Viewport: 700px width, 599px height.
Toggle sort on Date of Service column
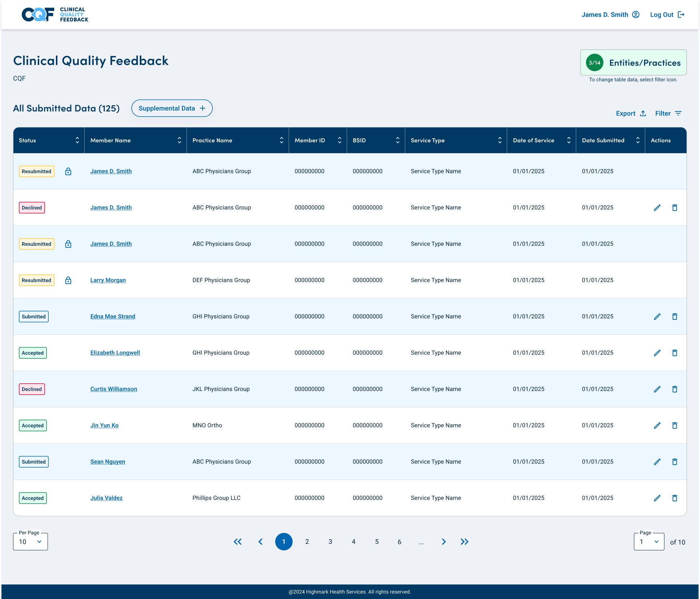click(569, 140)
